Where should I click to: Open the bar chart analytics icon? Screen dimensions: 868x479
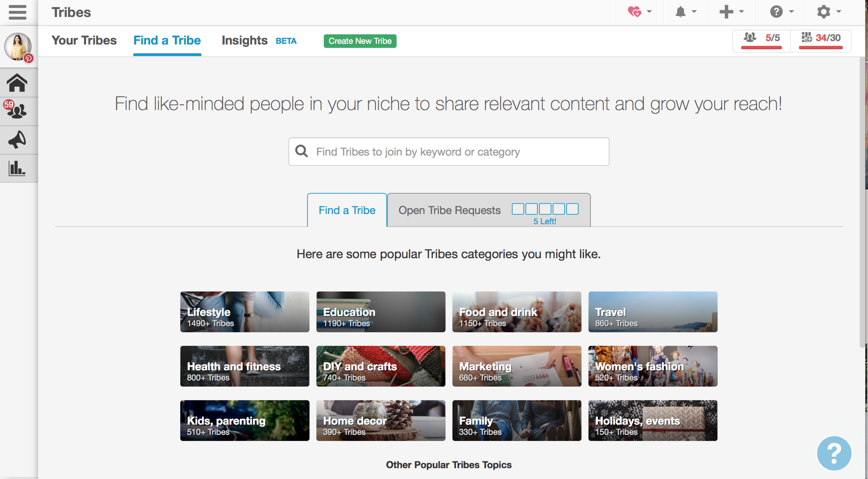[17, 168]
